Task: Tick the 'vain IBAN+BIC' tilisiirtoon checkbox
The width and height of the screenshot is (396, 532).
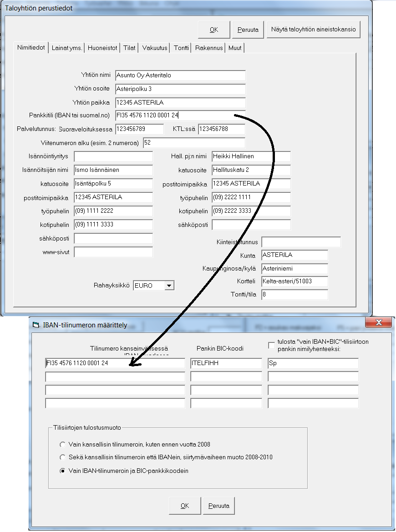Action: coord(271,346)
